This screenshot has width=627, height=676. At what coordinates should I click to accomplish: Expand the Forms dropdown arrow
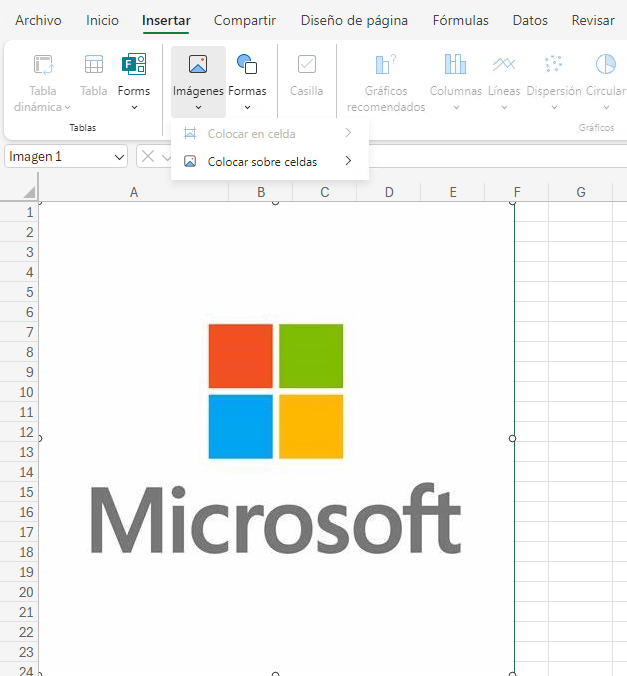tap(134, 107)
